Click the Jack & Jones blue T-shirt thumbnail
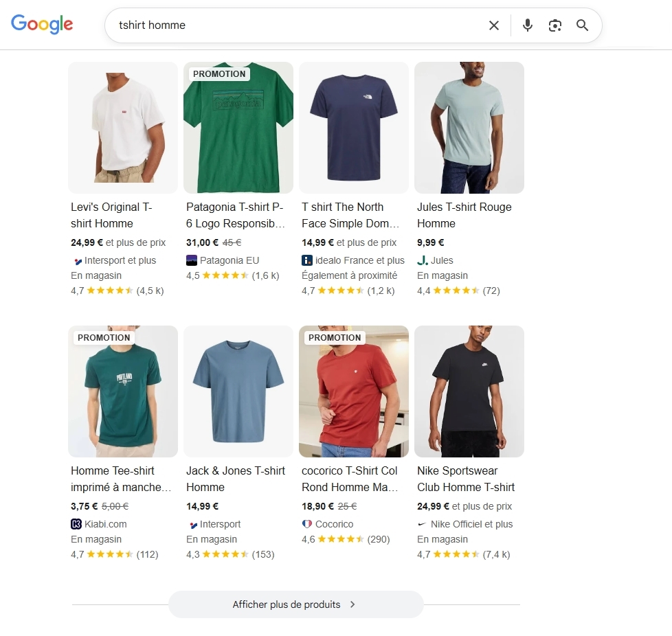Image resolution: width=672 pixels, height=636 pixels. tap(238, 391)
